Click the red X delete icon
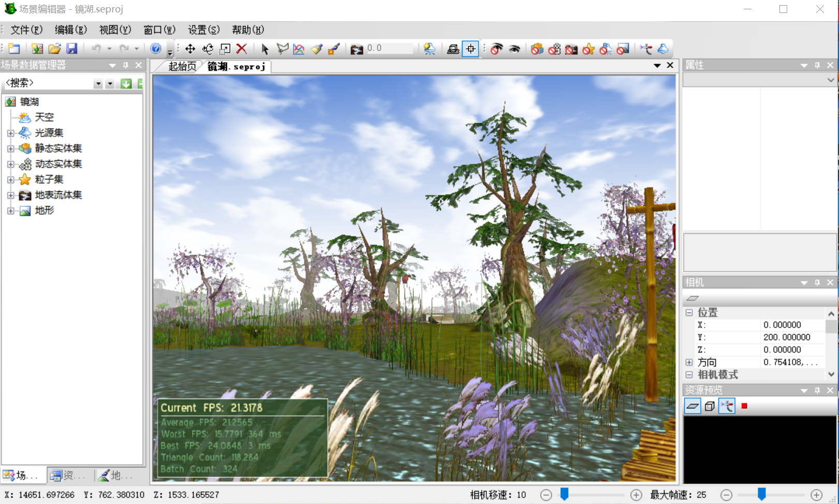 241,49
